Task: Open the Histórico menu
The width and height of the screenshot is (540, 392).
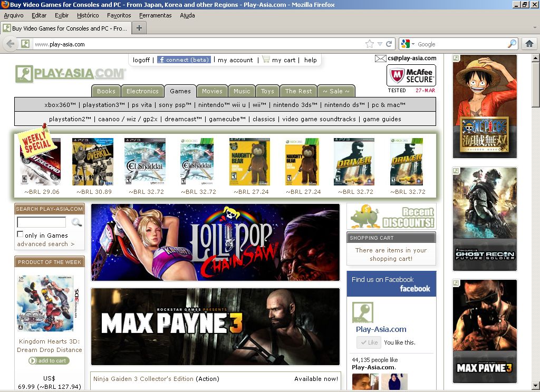Action: [x=88, y=15]
